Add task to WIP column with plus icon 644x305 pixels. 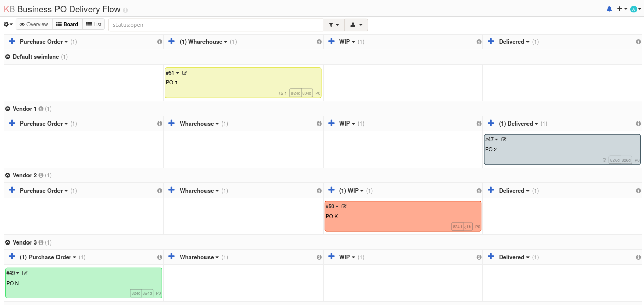332,42
